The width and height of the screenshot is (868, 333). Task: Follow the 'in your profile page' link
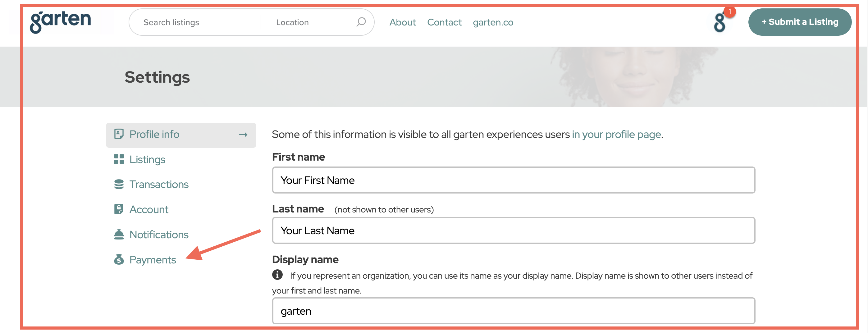coord(616,135)
